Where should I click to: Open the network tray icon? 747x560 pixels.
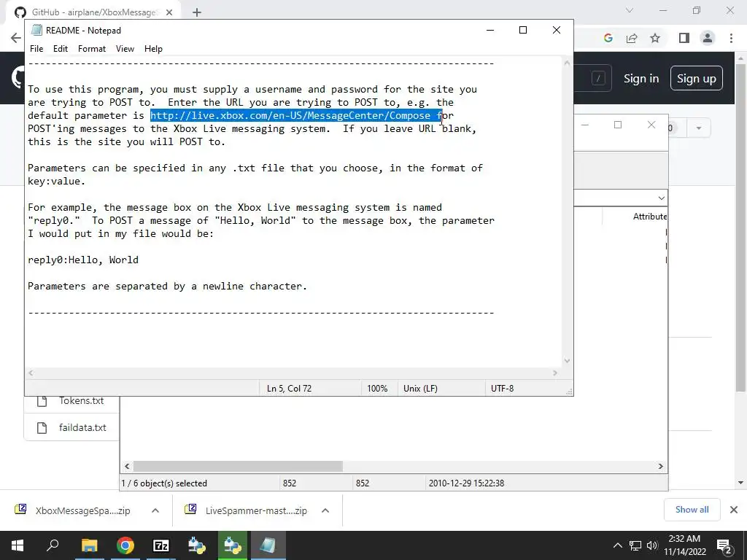[x=635, y=545]
